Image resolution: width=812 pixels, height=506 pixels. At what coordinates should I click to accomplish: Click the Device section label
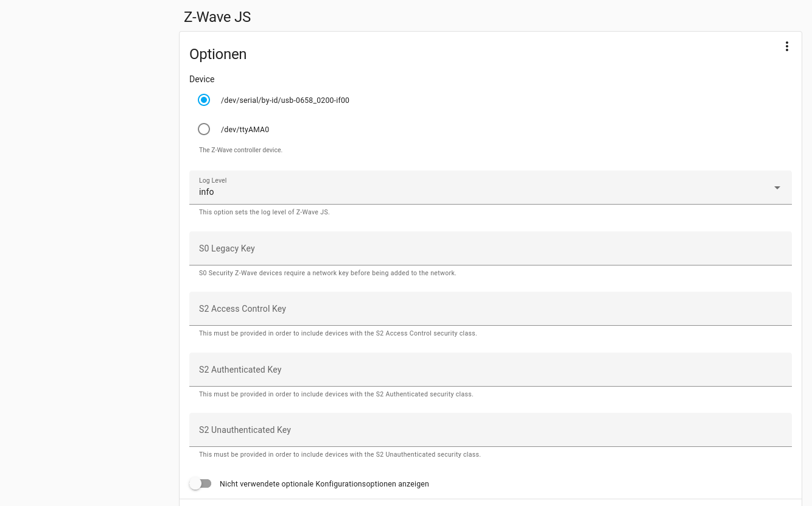point(201,79)
